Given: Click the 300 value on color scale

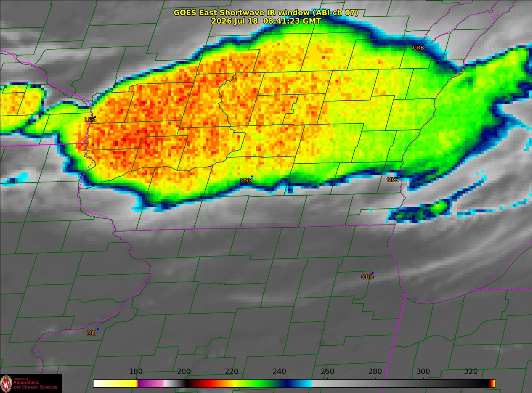Looking at the screenshot, I should click(x=423, y=372).
